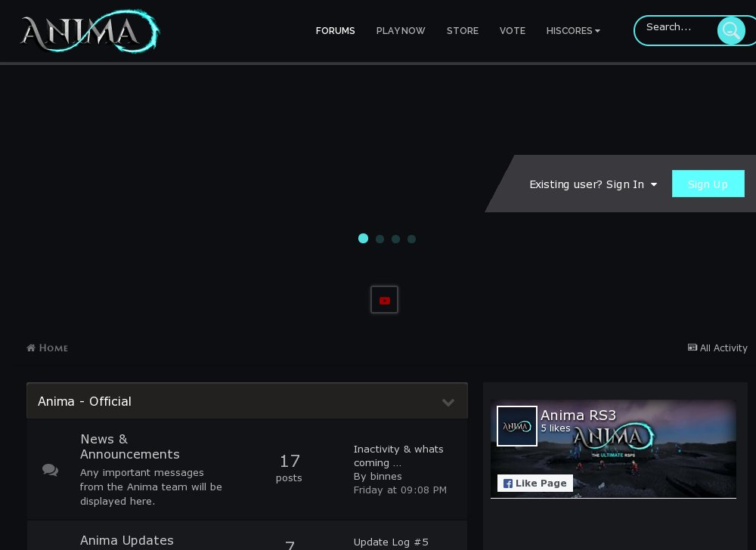Click the search magnifier icon

[x=731, y=31]
